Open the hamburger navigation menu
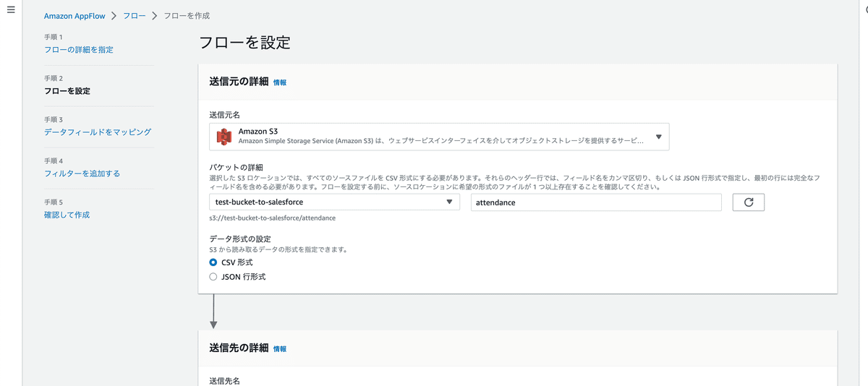Image resolution: width=868 pixels, height=386 pixels. pos(11,10)
